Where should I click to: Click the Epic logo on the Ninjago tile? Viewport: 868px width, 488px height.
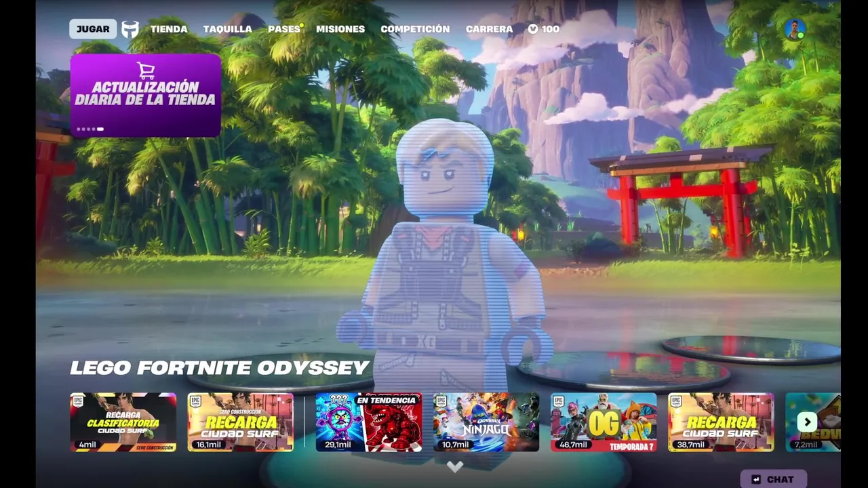(x=441, y=402)
